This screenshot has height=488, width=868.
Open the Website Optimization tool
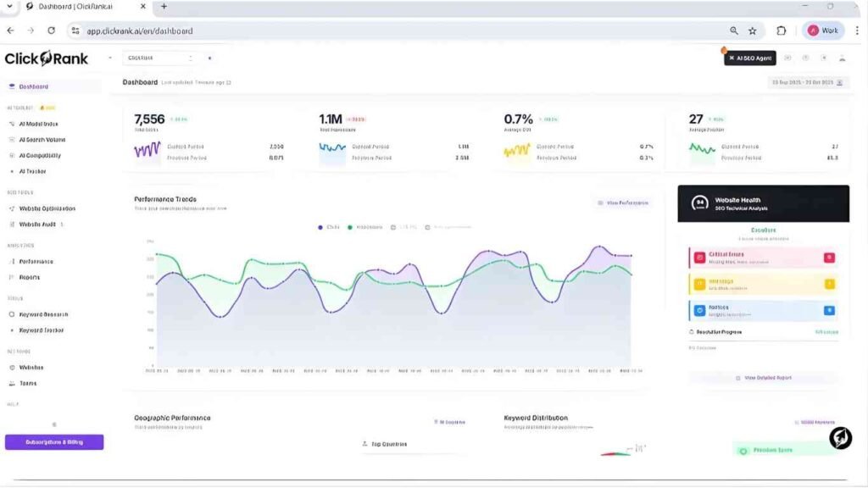pos(47,208)
